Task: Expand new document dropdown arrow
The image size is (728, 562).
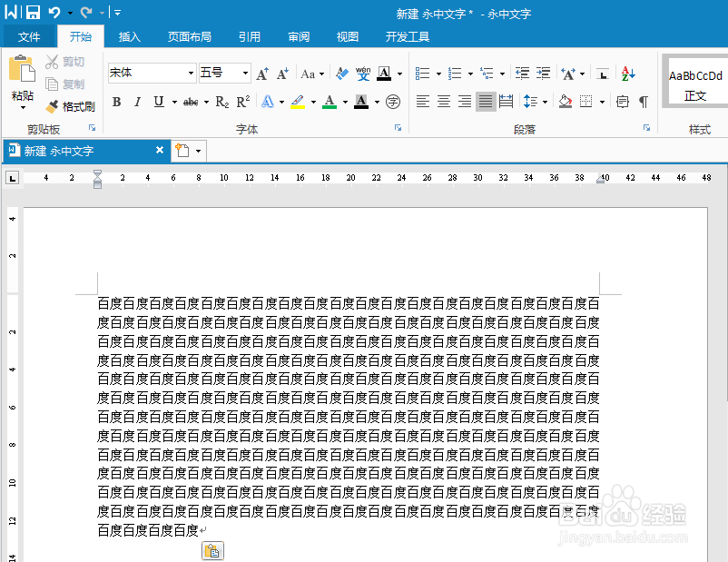Action: pyautogui.click(x=198, y=152)
